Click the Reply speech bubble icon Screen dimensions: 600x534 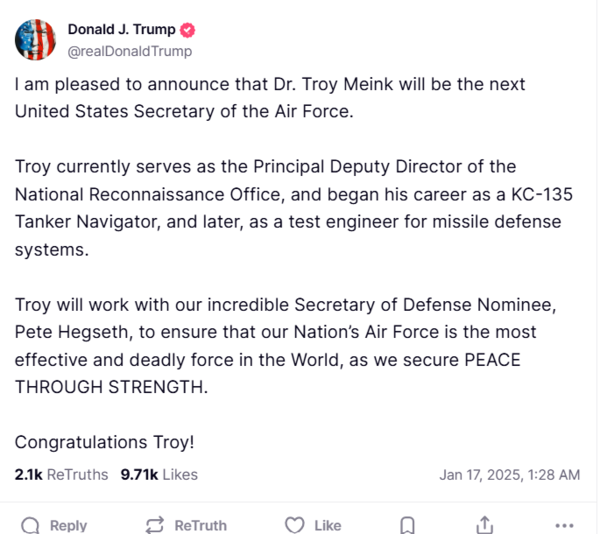pos(31,525)
